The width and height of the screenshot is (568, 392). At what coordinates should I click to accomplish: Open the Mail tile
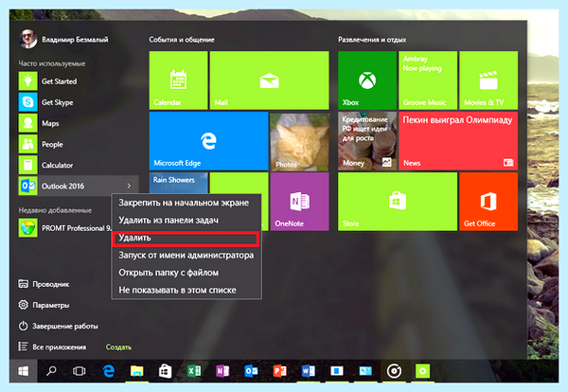tap(269, 80)
